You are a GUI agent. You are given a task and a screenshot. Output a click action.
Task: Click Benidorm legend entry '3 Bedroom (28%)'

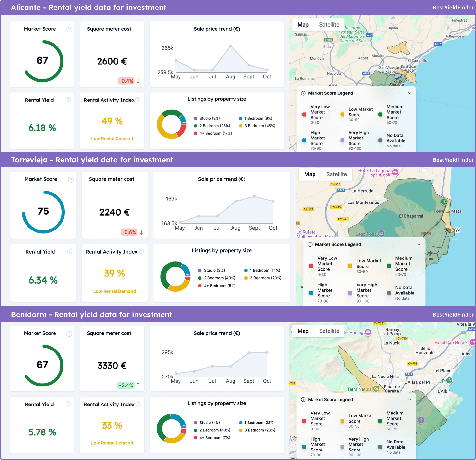[257, 430]
